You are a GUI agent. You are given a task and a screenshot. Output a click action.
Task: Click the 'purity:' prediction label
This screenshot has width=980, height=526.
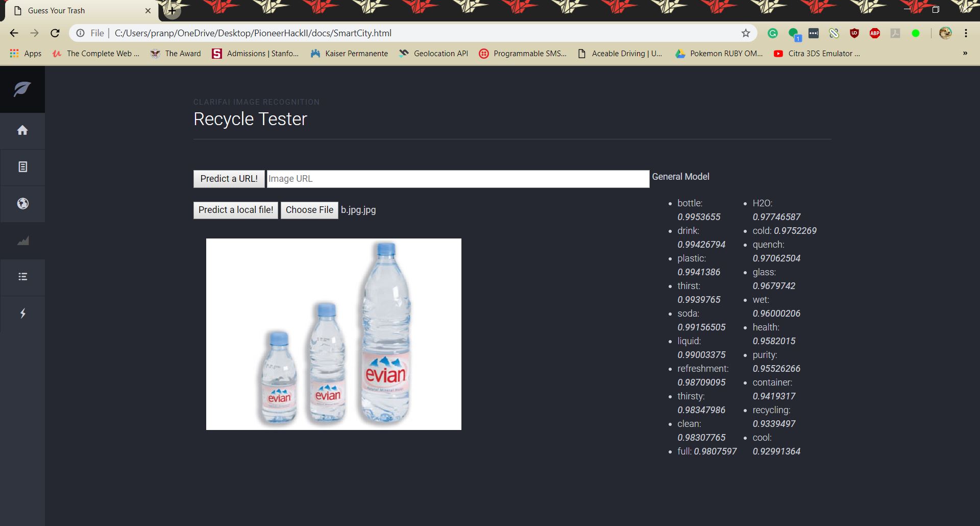(x=765, y=355)
